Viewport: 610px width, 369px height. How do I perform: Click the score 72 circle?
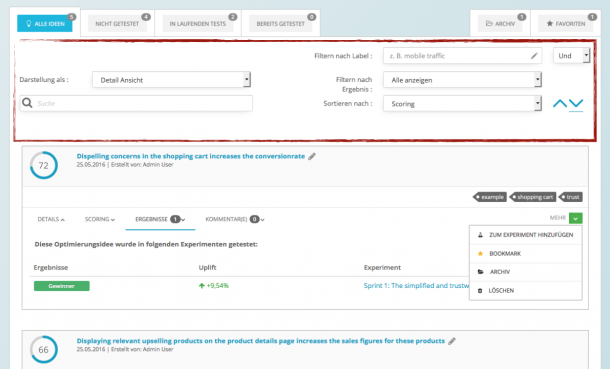[44, 165]
